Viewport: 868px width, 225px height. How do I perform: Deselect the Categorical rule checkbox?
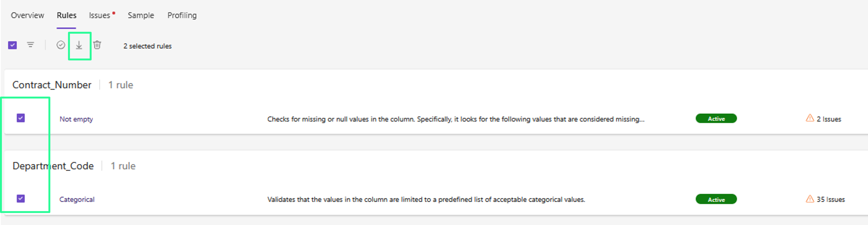coord(21,198)
